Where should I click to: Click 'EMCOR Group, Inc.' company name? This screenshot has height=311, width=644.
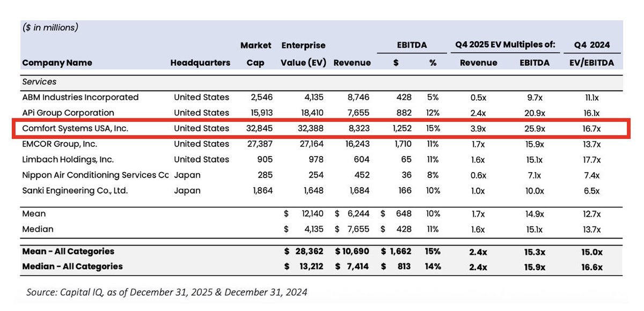coord(60,144)
